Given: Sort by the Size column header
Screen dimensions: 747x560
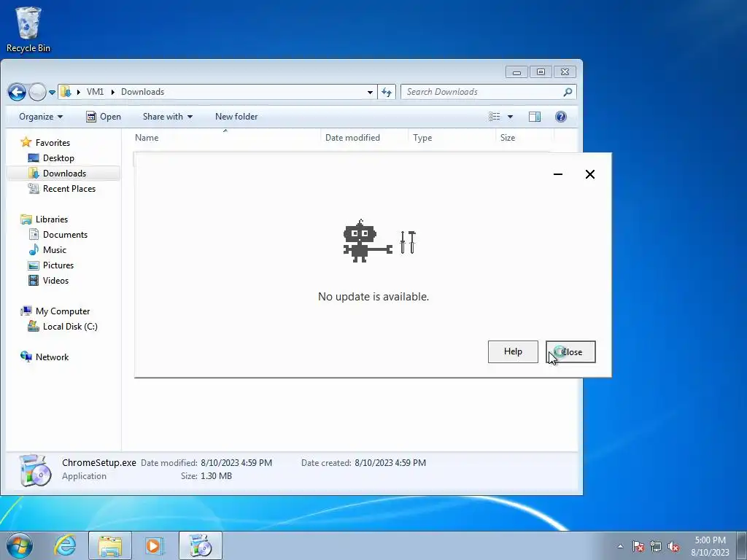Looking at the screenshot, I should tap(524, 138).
